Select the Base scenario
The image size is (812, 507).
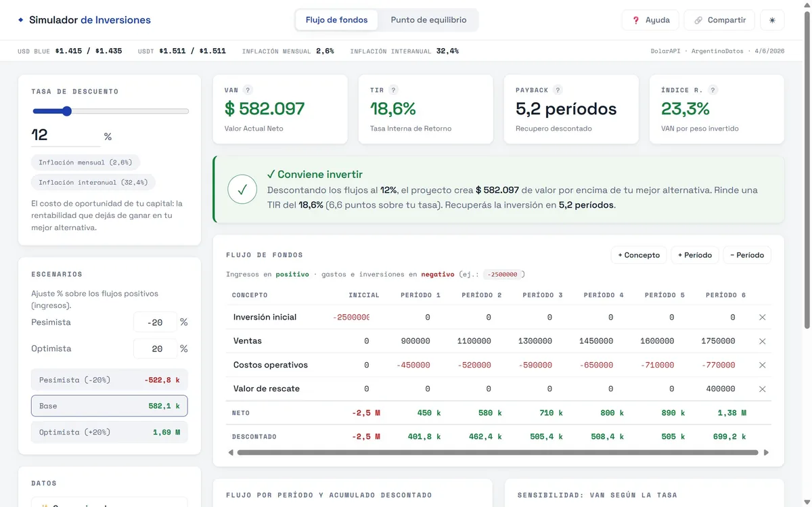(x=110, y=406)
